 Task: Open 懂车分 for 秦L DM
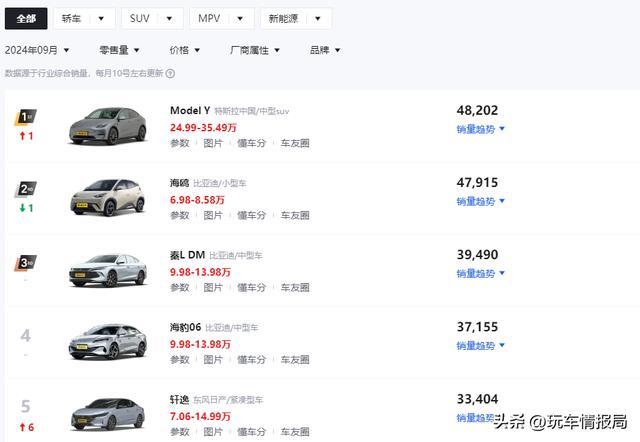click(251, 288)
